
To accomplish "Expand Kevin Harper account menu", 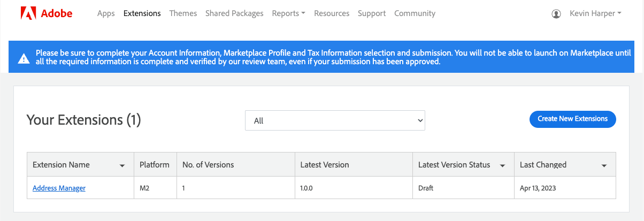I will click(x=595, y=13).
